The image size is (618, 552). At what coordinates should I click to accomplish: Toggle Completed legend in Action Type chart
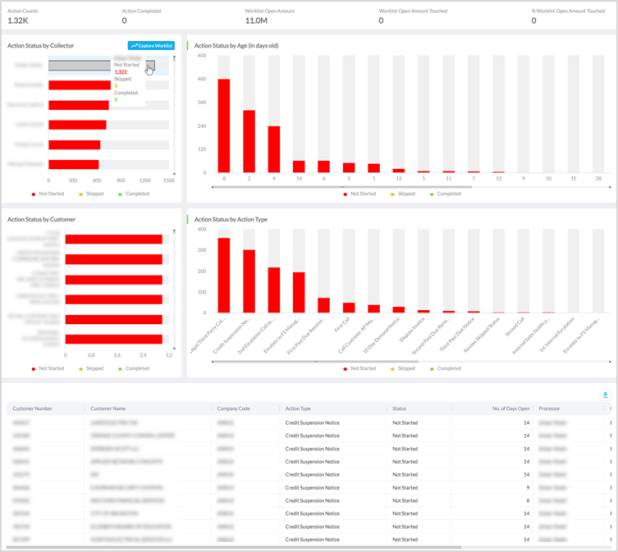tap(445, 368)
